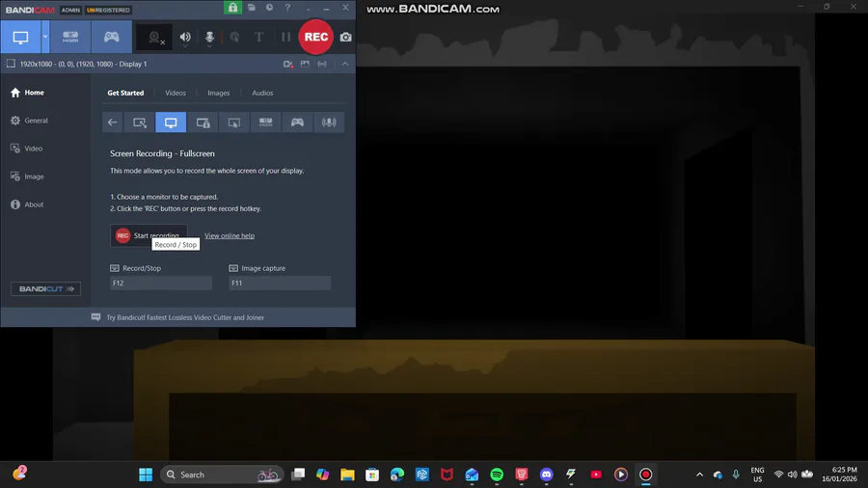Viewport: 868px width, 488px height.
Task: Click the Start recording button
Action: point(149,235)
